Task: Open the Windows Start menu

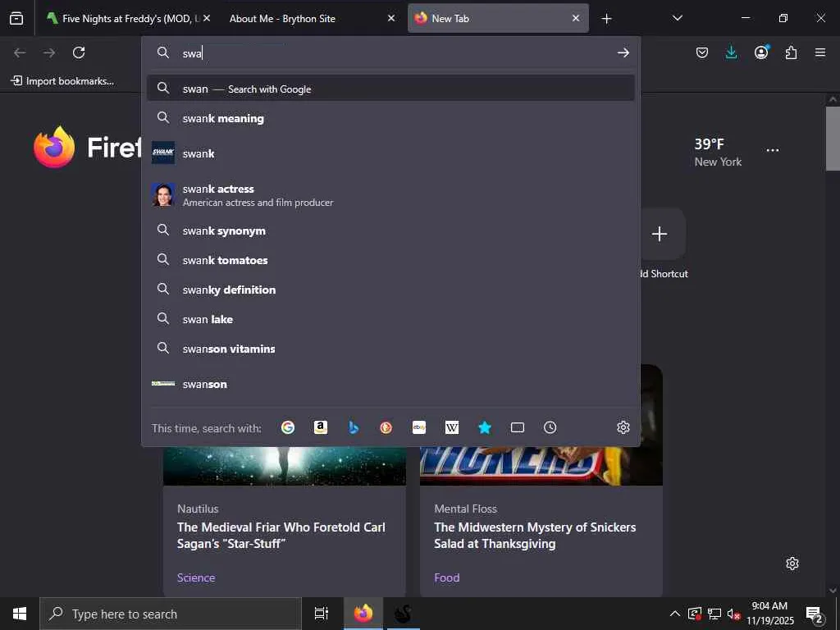Action: (x=20, y=614)
